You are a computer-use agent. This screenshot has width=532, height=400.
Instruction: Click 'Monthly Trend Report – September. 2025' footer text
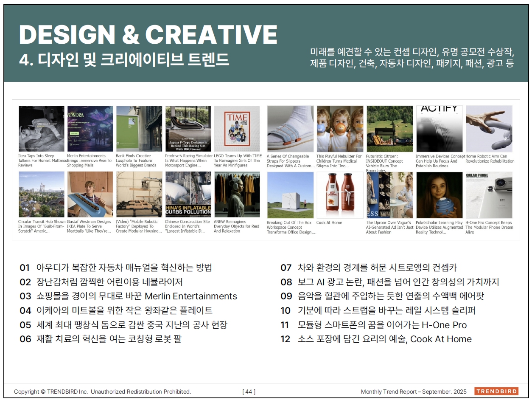coord(414,392)
